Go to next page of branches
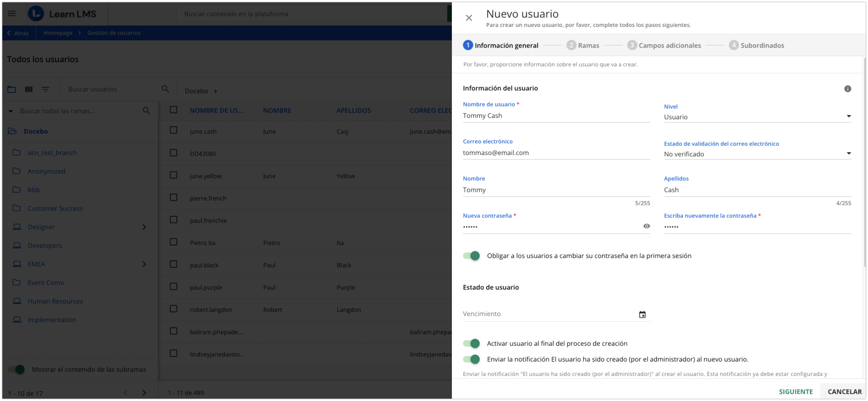This screenshot has width=868, height=401. pos(144,393)
